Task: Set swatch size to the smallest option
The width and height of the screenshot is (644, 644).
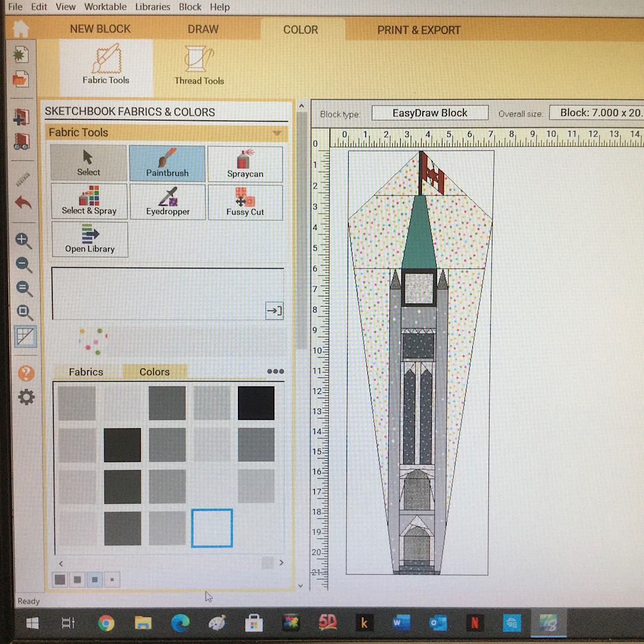Action: pyautogui.click(x=112, y=579)
